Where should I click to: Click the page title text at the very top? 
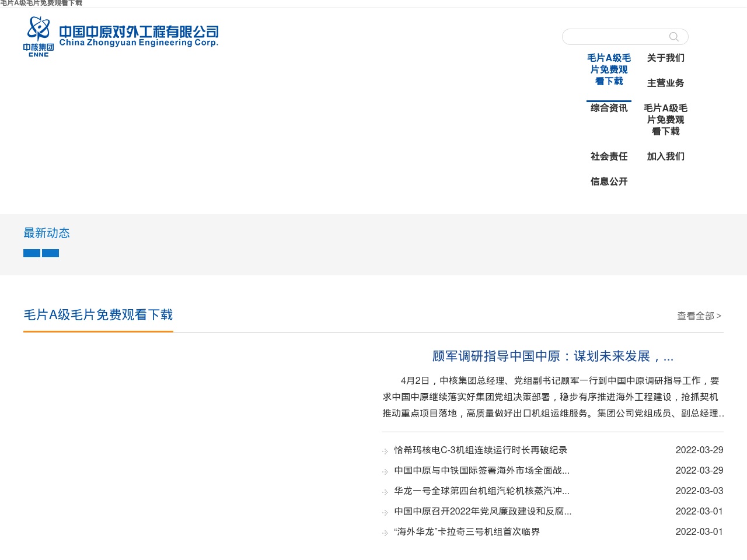[41, 3]
